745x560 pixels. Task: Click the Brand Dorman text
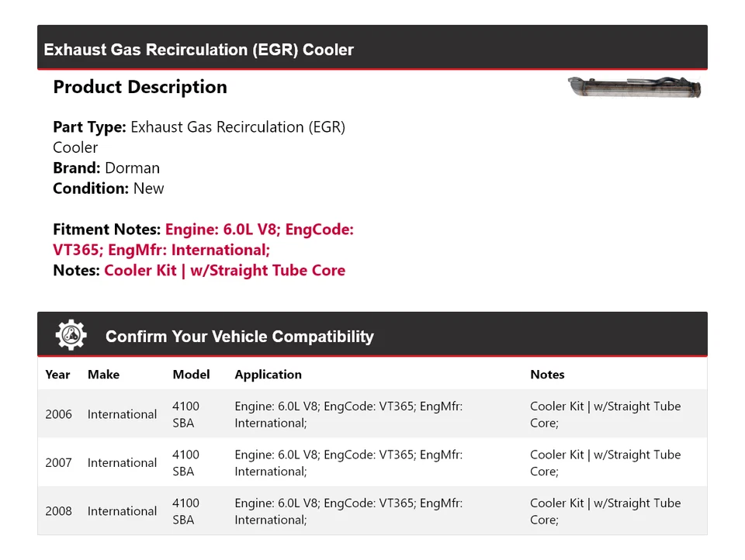click(106, 168)
